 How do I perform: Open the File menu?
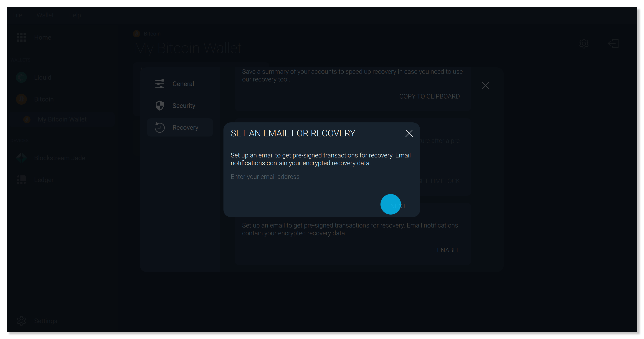pos(17,15)
